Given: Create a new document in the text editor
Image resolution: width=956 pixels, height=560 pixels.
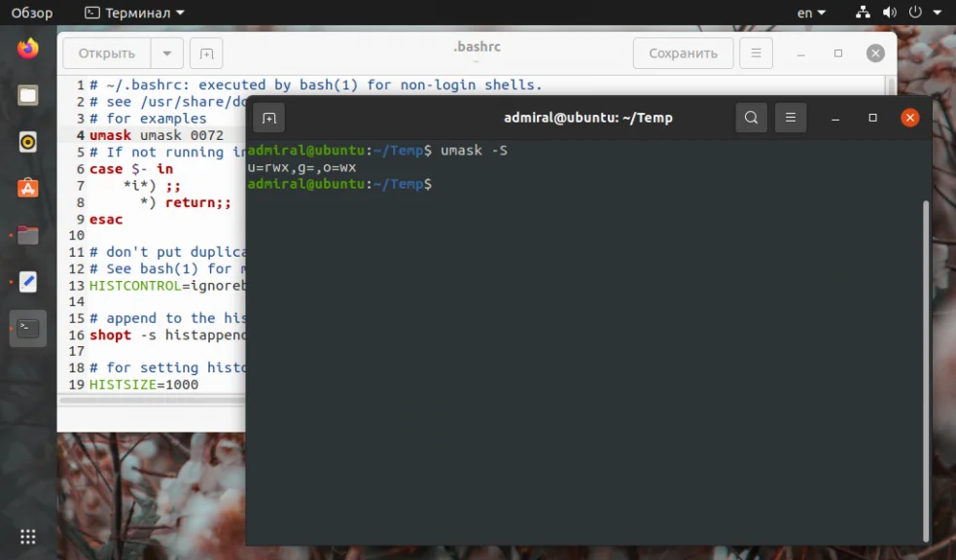Looking at the screenshot, I should coord(206,53).
